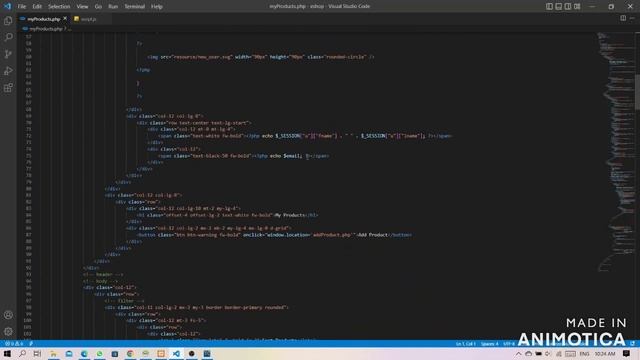The width and height of the screenshot is (640, 360).
Task: Open File Explorer from the taskbar
Action: click(x=53, y=353)
